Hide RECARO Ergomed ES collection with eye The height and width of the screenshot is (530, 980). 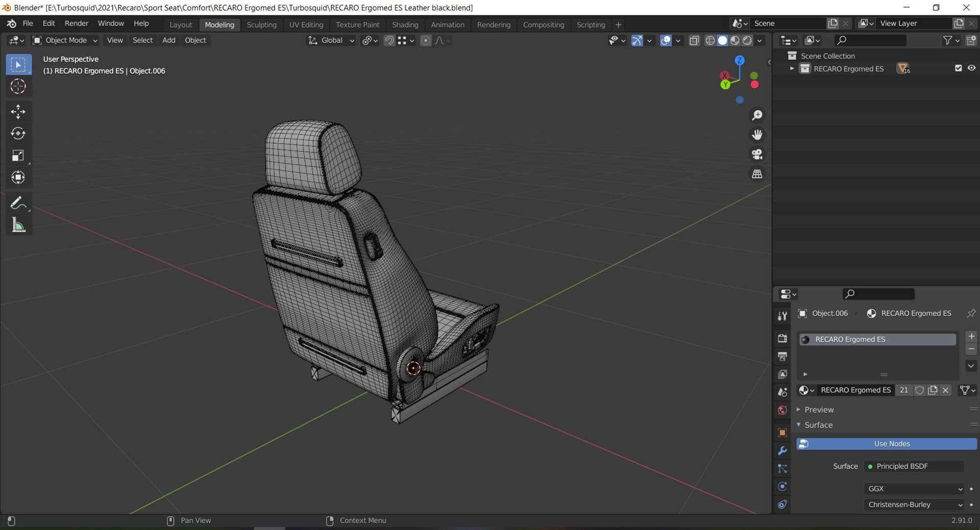971,68
